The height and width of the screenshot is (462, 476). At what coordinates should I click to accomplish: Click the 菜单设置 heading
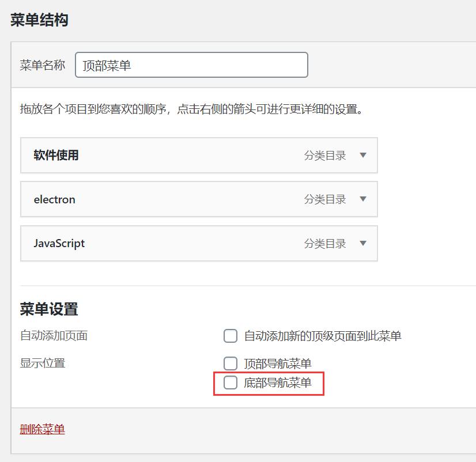pos(49,309)
